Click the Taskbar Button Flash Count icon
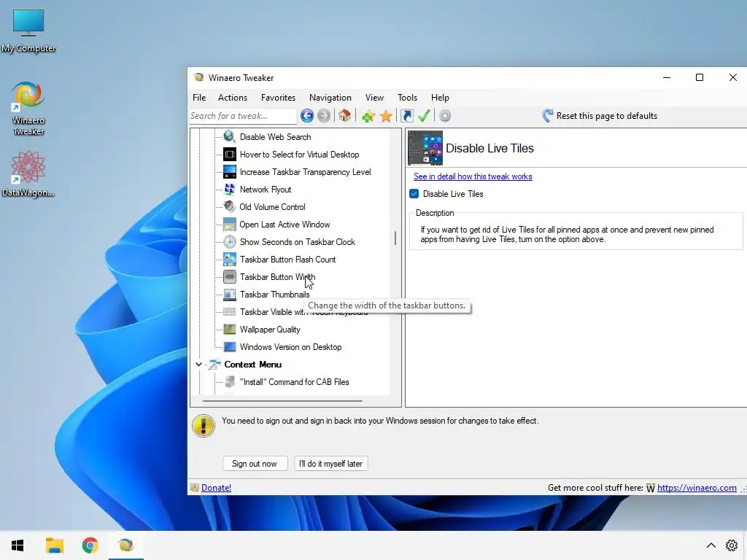 230,260
